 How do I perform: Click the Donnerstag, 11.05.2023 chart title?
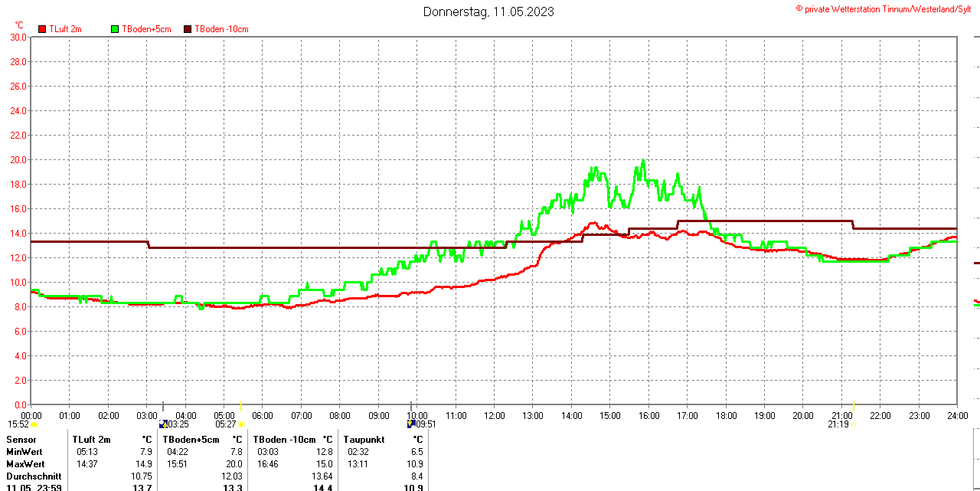(488, 11)
